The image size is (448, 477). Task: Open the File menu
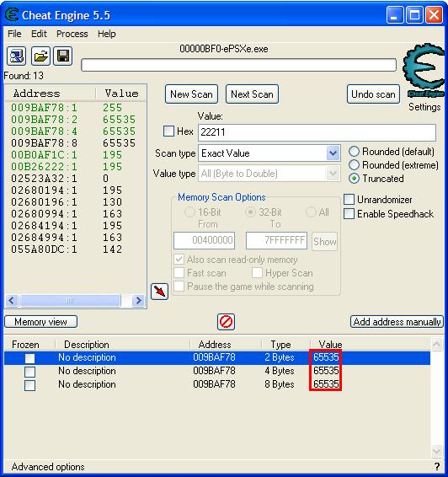click(x=14, y=34)
